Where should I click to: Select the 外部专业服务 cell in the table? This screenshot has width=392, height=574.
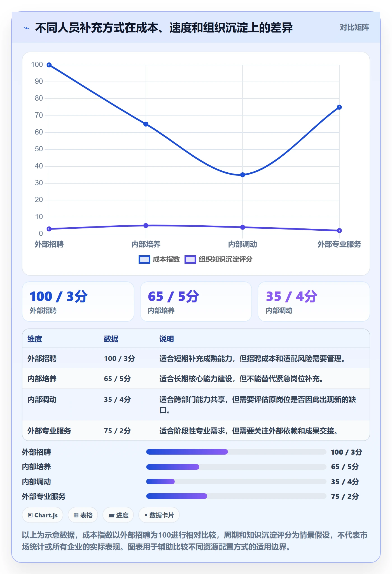[49, 431]
